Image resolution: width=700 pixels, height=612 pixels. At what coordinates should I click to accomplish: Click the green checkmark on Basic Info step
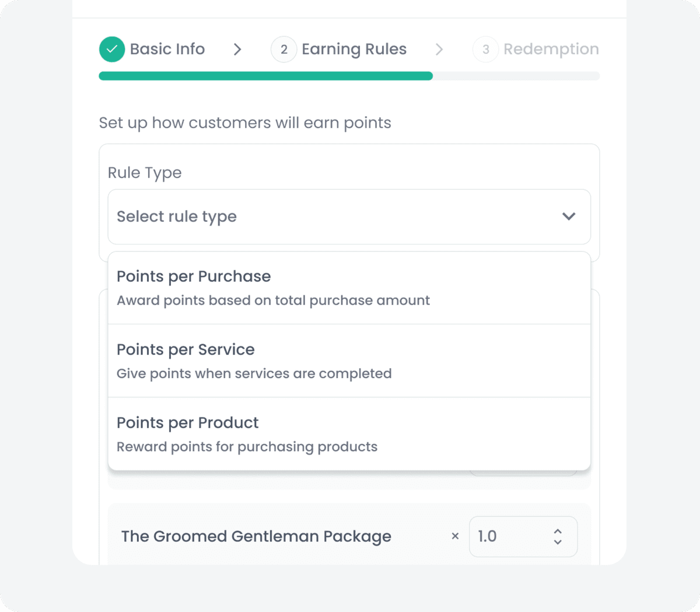coord(112,49)
